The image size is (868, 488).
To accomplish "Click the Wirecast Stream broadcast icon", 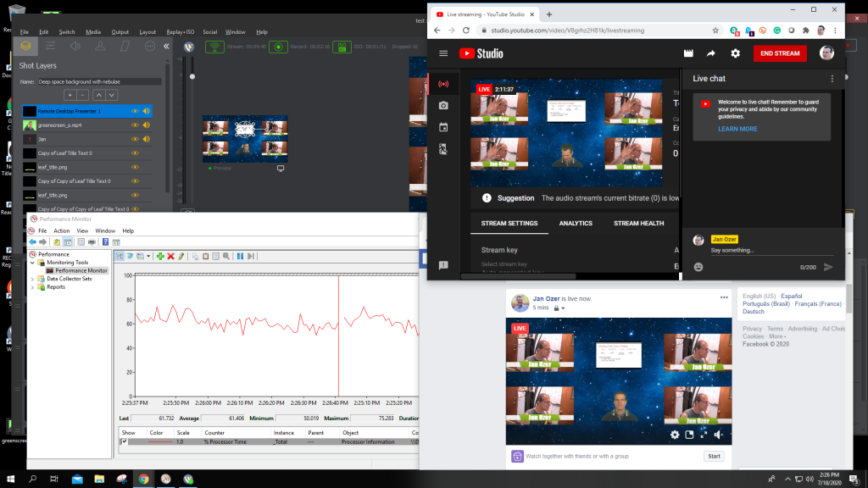I will coord(215,47).
